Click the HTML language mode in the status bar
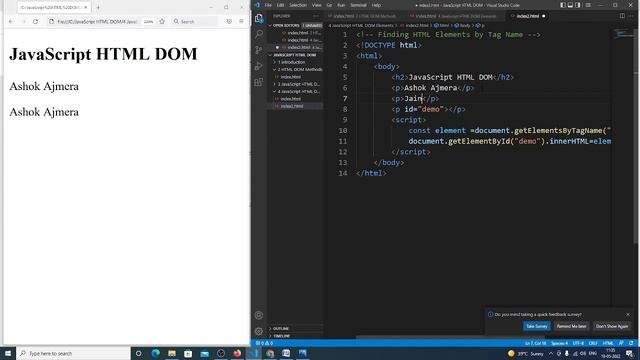640x360 pixels. (608, 343)
